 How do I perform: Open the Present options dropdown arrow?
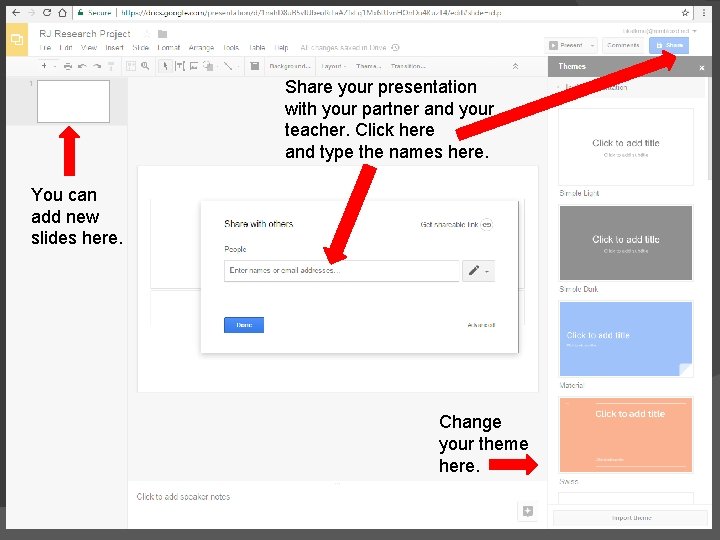pyautogui.click(x=592, y=45)
